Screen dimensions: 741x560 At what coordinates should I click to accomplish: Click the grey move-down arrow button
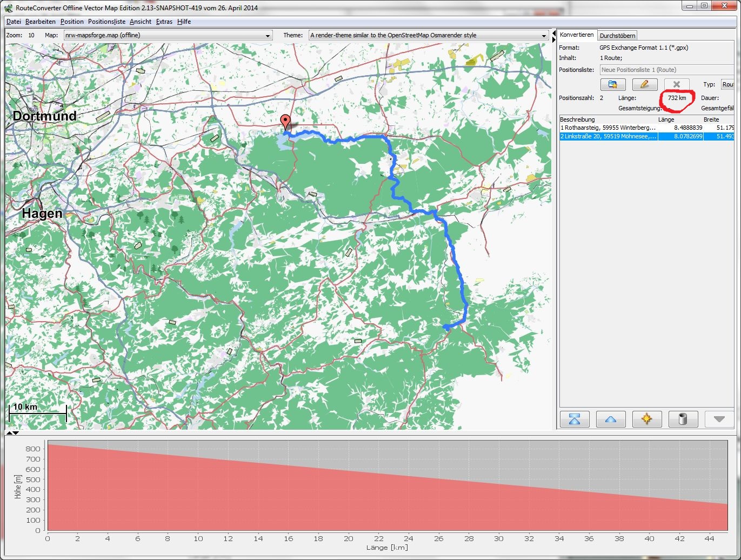tap(719, 419)
